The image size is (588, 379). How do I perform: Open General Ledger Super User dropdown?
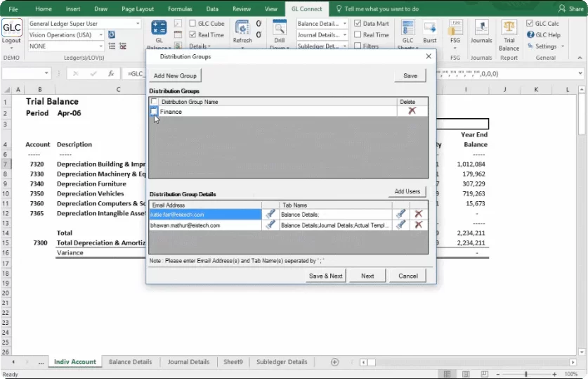point(136,24)
